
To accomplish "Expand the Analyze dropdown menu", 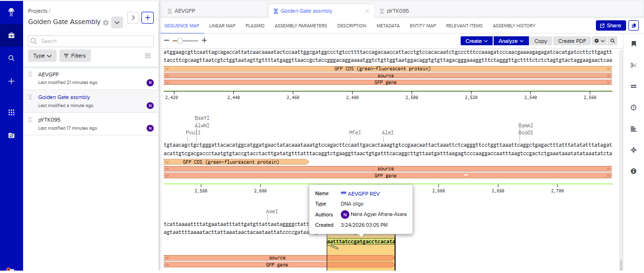I will pos(511,41).
